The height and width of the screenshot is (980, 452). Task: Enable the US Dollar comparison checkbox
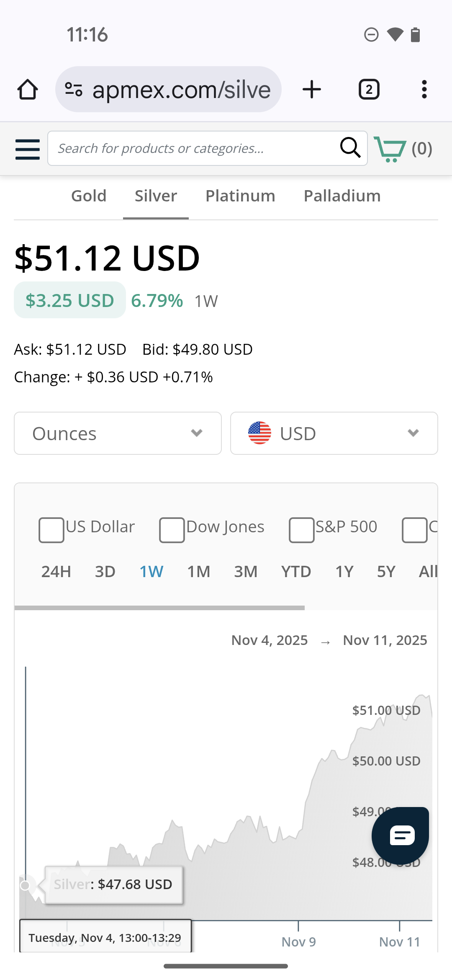pyautogui.click(x=51, y=530)
